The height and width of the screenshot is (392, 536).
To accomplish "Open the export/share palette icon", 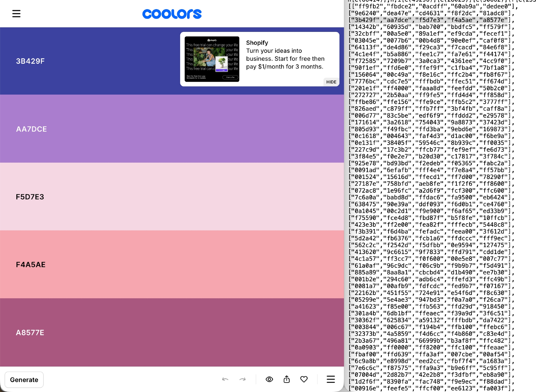I will (286, 379).
